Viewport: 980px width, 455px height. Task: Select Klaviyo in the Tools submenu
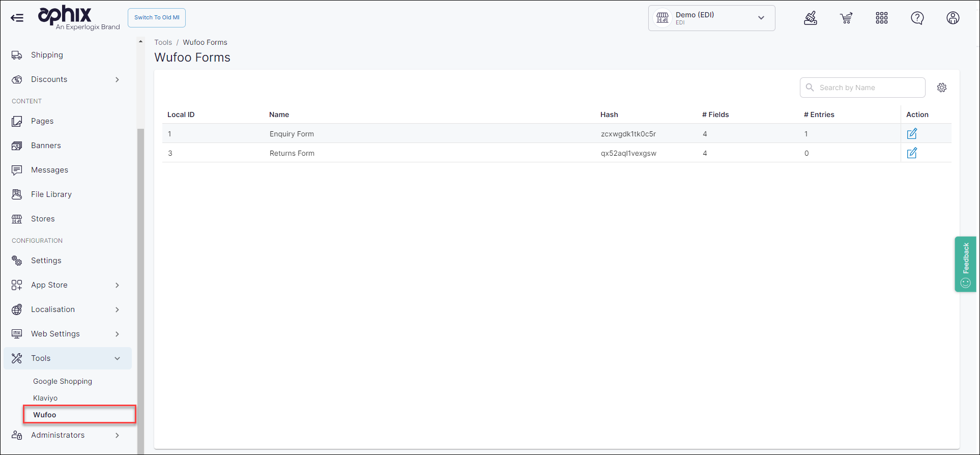(x=45, y=398)
